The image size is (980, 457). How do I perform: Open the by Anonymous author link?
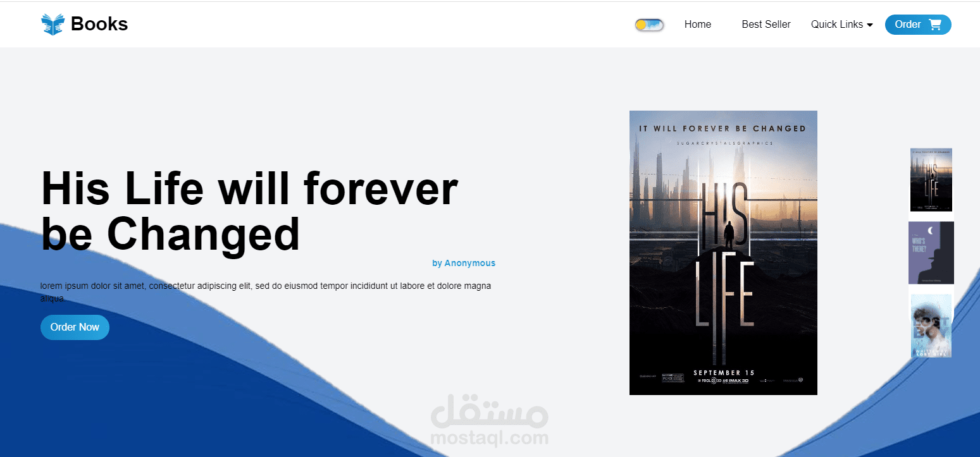coord(464,263)
